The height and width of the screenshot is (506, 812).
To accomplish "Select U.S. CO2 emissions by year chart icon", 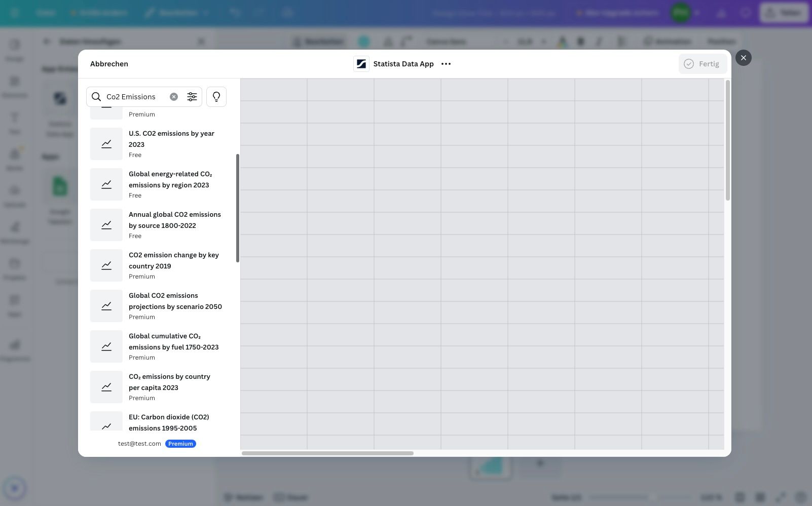I will [106, 144].
